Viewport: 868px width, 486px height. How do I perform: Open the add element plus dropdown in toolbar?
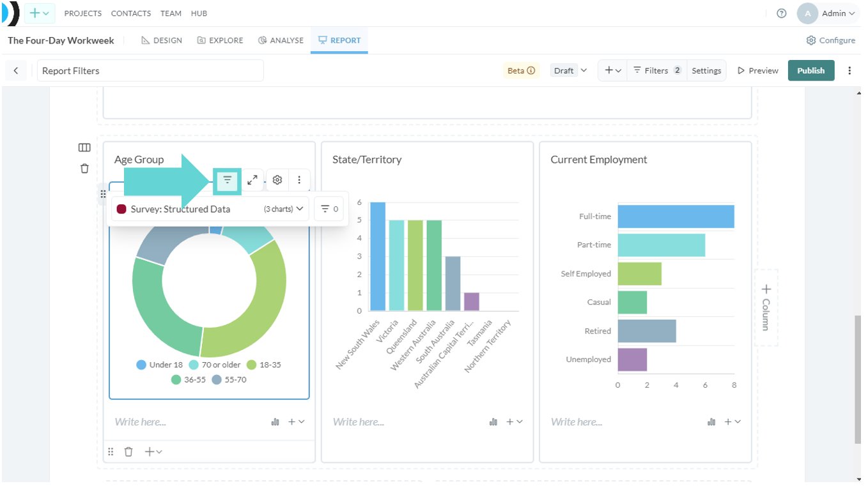(x=613, y=71)
